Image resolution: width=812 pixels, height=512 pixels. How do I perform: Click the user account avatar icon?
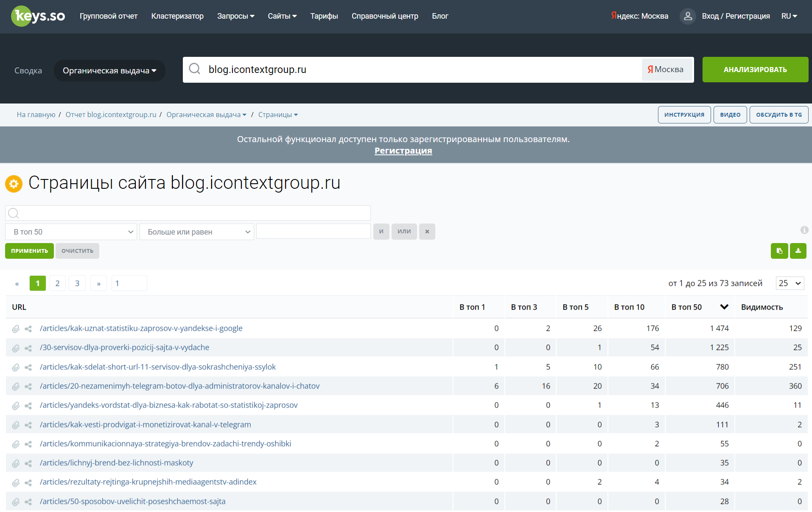pos(688,16)
